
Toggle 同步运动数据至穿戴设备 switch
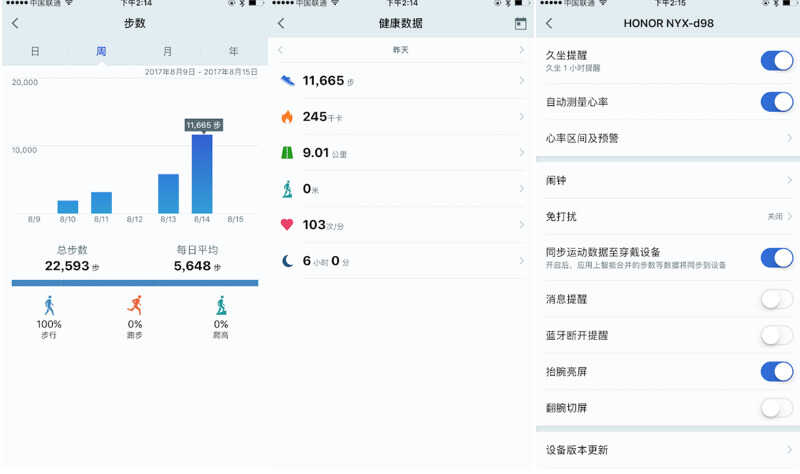(x=777, y=258)
